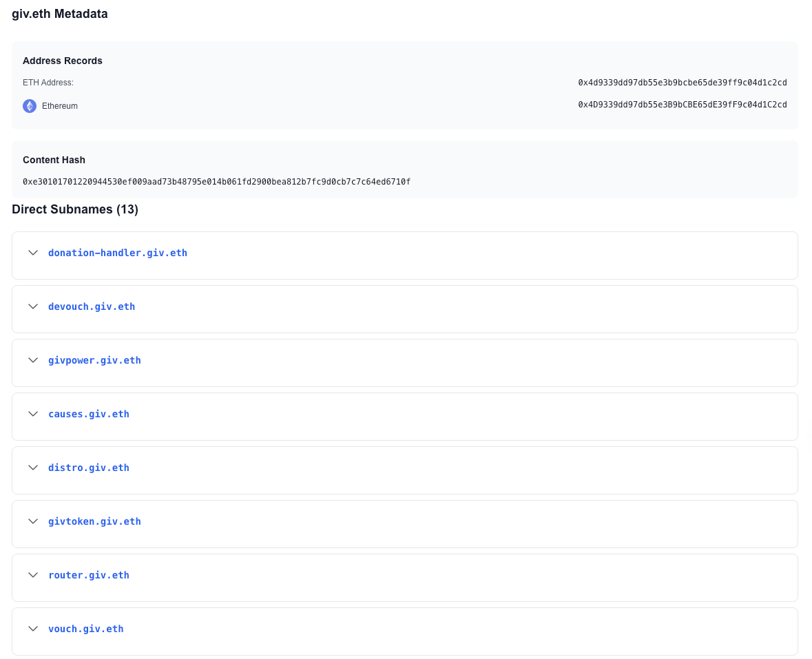Click the Content Hash hex value
This screenshot has height=659, width=812.
click(x=216, y=182)
